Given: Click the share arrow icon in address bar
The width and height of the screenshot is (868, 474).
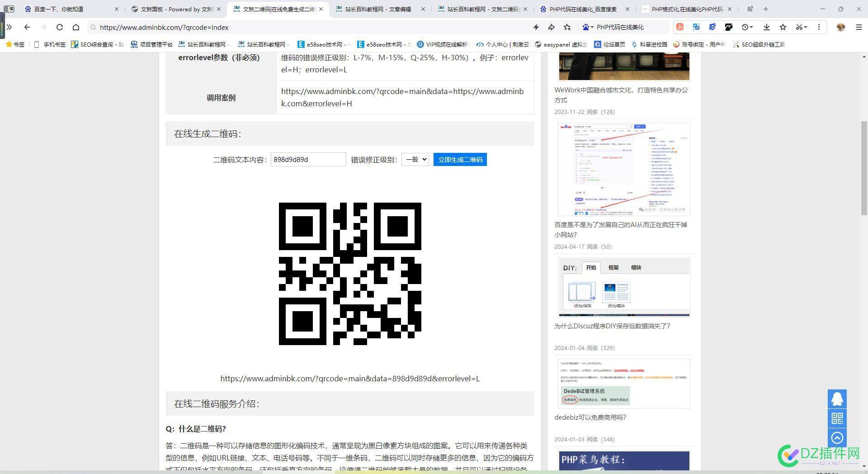Looking at the screenshot, I should (551, 27).
